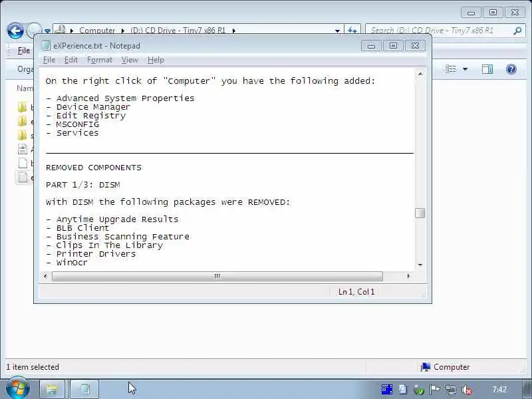The image size is (532, 399).
Task: Open the Windows Start orb
Action: [18, 388]
